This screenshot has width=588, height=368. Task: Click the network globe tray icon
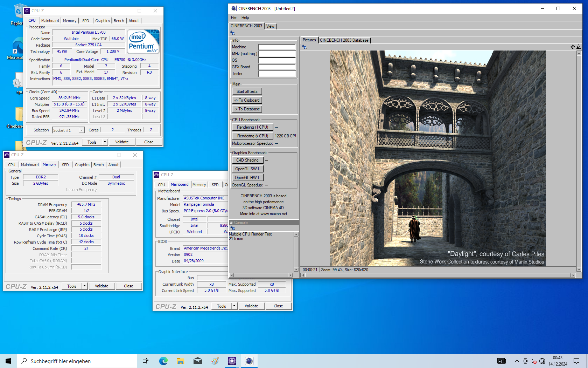542,361
